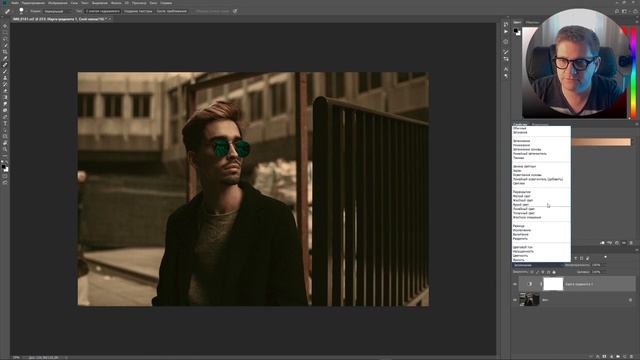Select the Horizontal Type tool

click(x=5, y=123)
